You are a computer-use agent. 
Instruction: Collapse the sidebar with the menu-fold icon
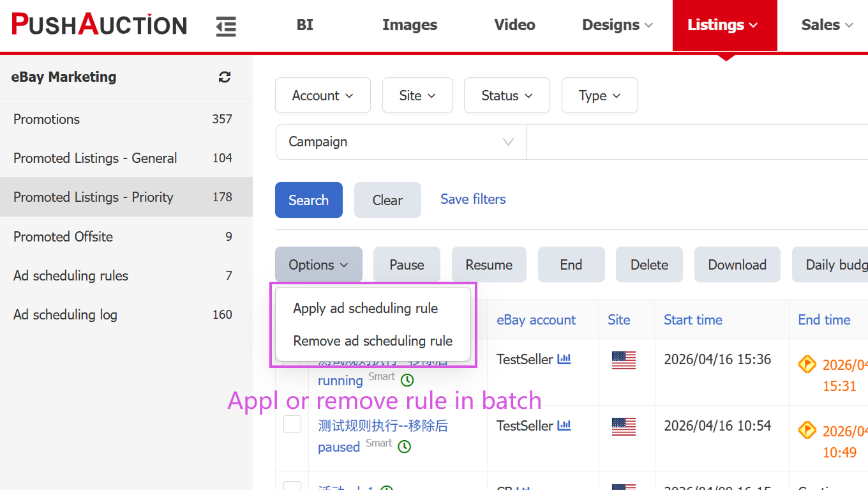[226, 27]
